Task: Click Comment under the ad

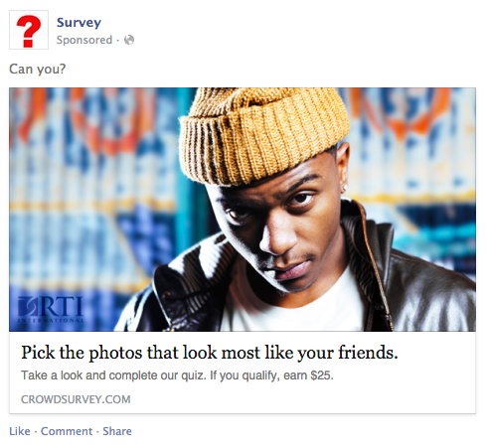Action: [x=67, y=431]
